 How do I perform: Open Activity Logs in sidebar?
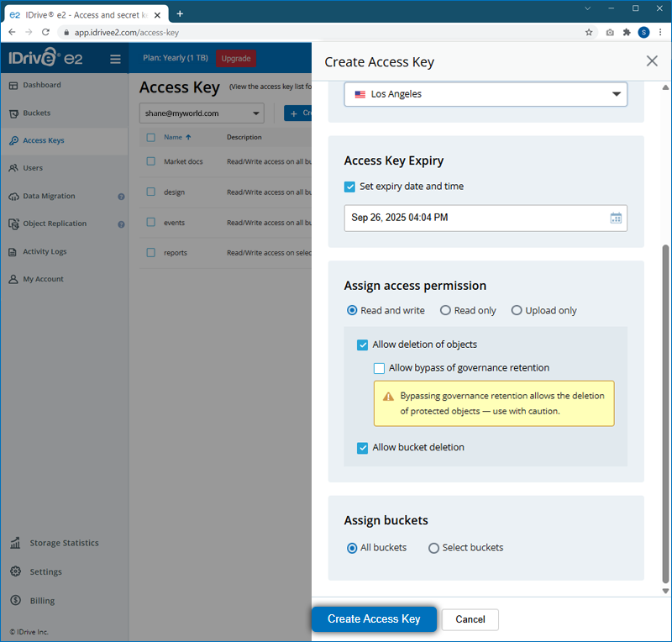[x=45, y=252]
